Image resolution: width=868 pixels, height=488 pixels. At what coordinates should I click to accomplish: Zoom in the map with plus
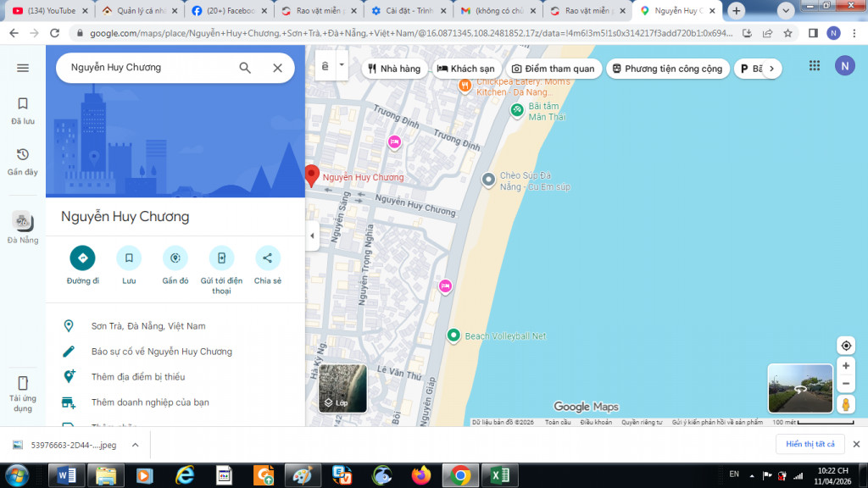tap(845, 366)
